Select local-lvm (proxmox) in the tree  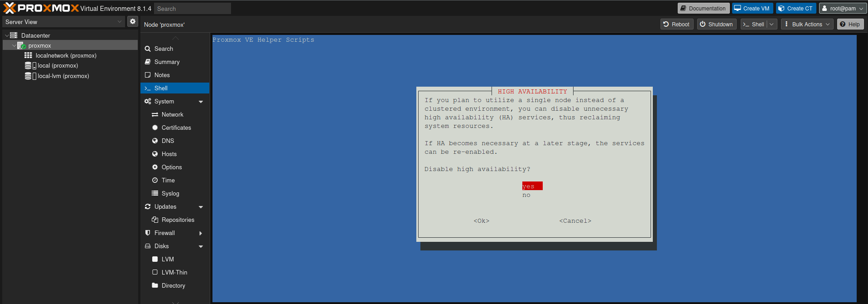tap(63, 76)
